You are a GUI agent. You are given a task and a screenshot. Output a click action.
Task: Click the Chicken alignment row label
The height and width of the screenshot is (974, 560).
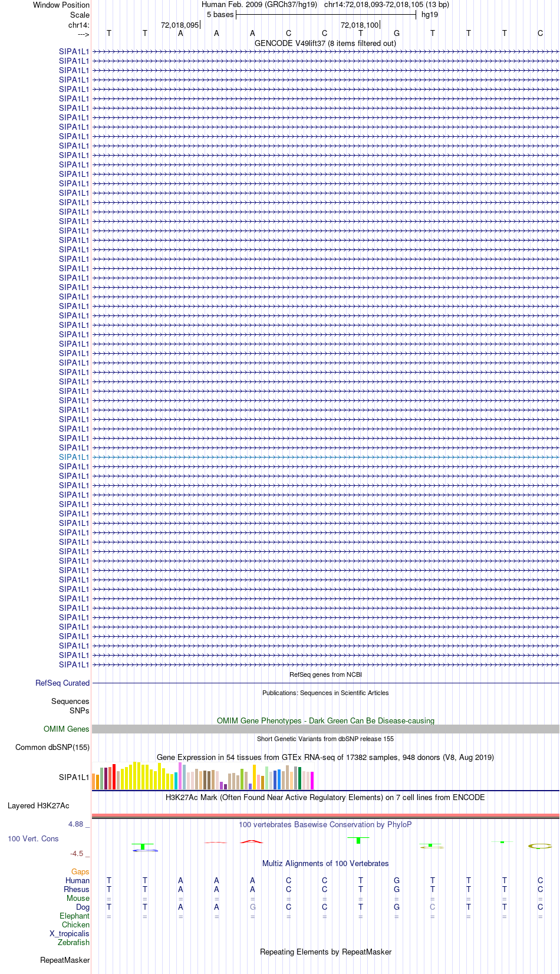(x=75, y=924)
